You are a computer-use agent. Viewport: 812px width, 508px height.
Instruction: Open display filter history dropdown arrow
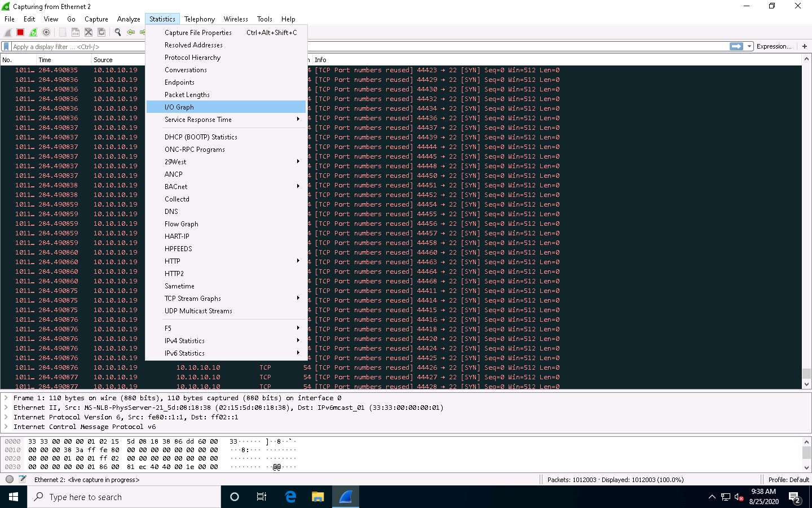tap(749, 46)
